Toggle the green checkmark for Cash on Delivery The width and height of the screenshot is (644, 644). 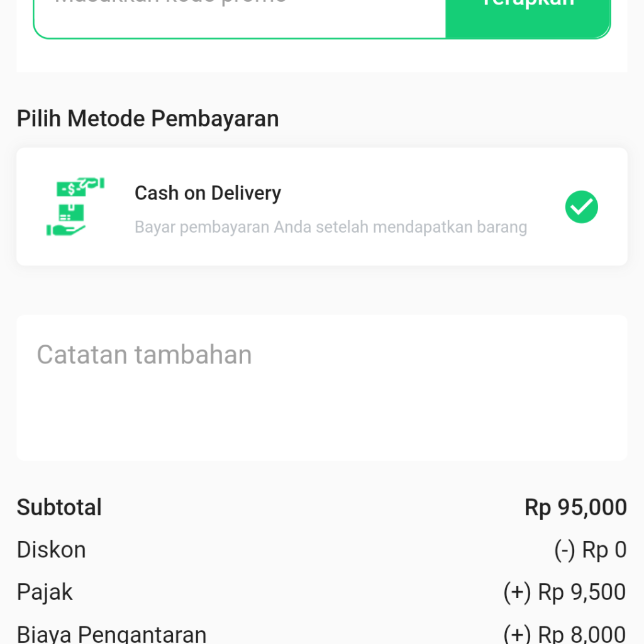pyautogui.click(x=581, y=206)
